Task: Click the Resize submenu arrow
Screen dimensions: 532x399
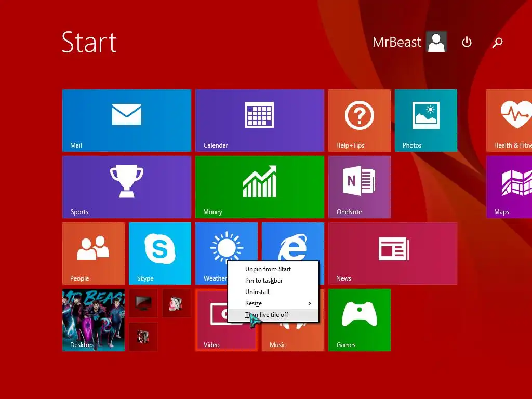Action: (310, 303)
